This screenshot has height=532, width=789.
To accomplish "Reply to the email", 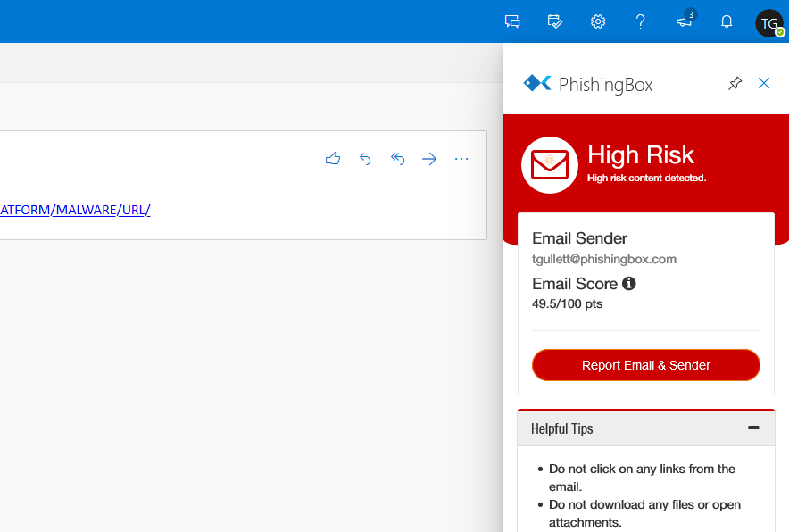I will [365, 159].
